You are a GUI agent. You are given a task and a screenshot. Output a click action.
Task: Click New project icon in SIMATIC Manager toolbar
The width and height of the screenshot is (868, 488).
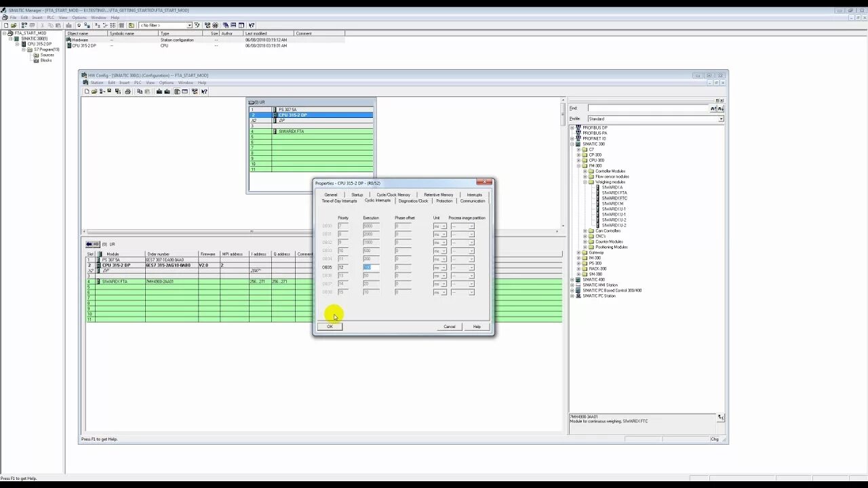(x=6, y=25)
